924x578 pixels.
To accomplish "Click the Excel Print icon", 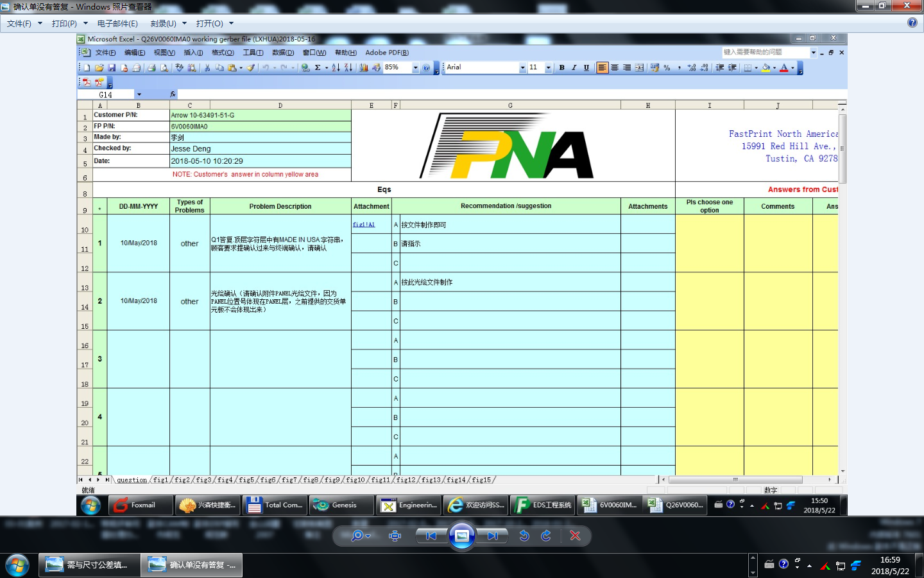I will pyautogui.click(x=151, y=67).
